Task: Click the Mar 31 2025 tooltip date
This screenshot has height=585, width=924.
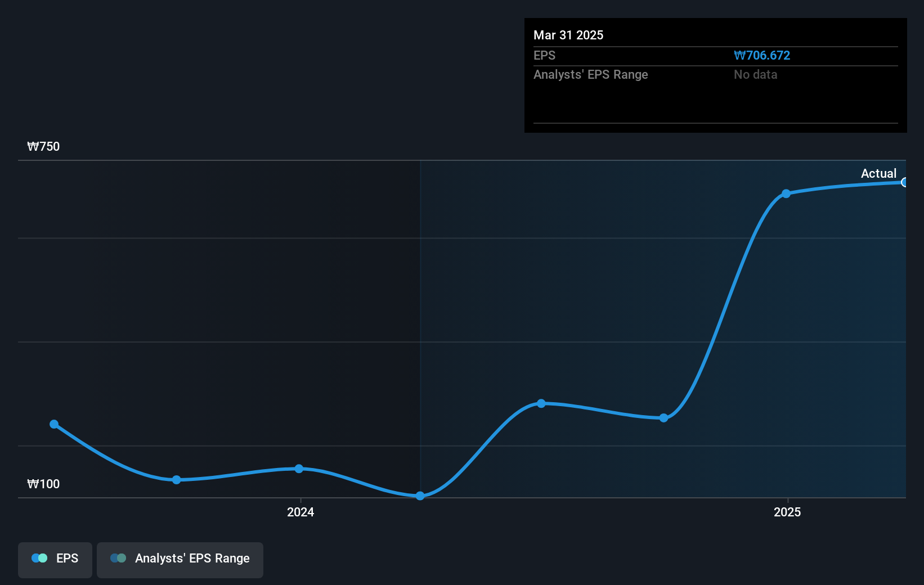Action: point(568,35)
